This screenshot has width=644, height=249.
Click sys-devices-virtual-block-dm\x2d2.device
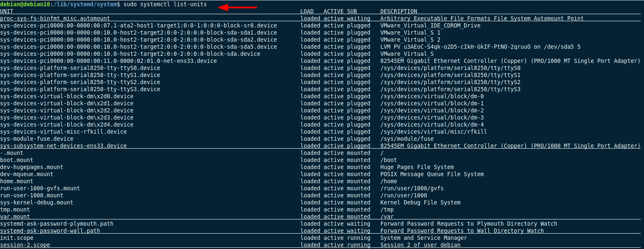pos(67,110)
